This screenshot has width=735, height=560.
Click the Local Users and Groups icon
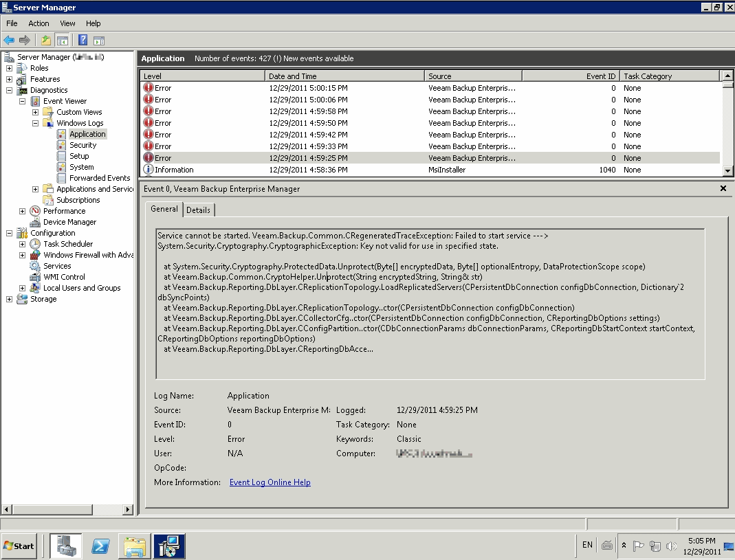(x=35, y=288)
